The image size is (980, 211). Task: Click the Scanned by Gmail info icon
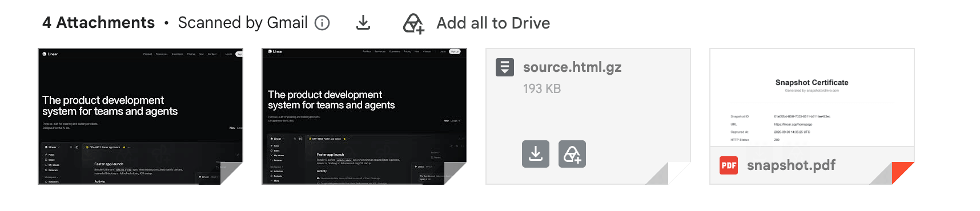(322, 23)
